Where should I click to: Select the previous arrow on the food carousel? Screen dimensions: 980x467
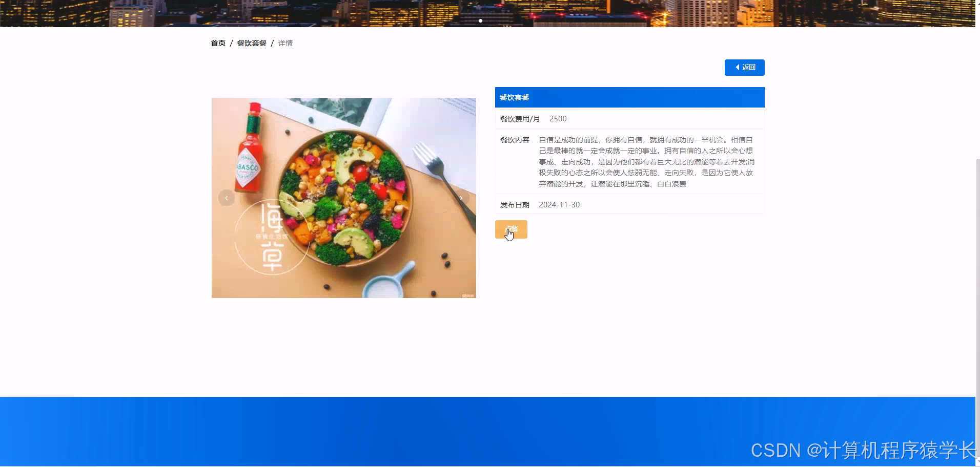pos(226,198)
